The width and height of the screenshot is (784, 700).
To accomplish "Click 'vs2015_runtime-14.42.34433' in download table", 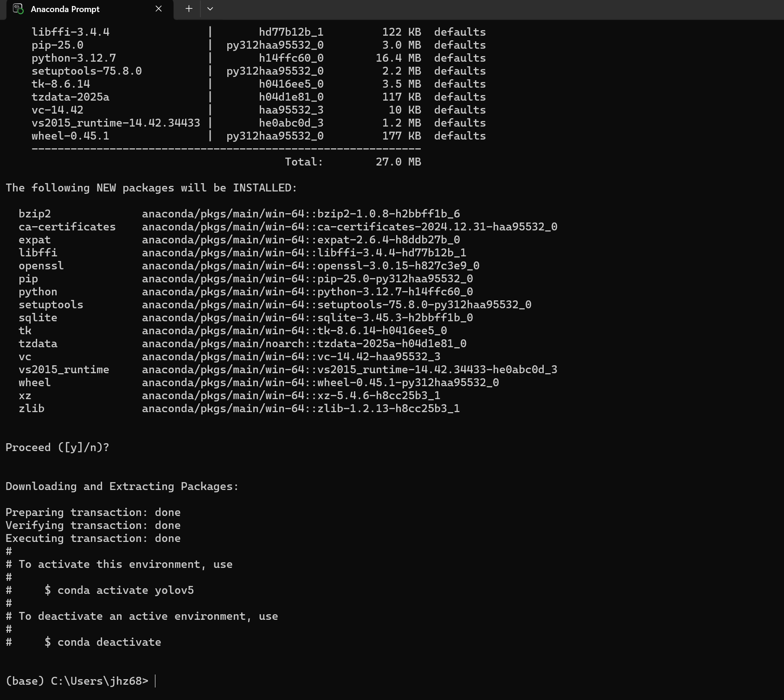I will pyautogui.click(x=116, y=123).
